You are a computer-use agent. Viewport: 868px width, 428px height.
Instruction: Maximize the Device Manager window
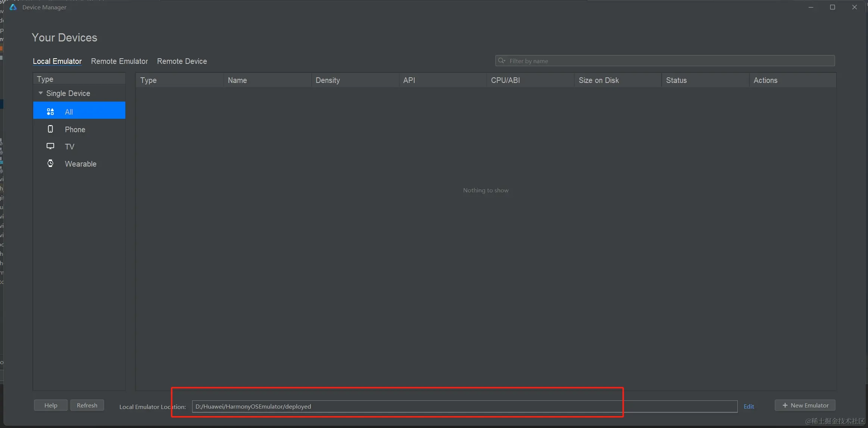833,7
